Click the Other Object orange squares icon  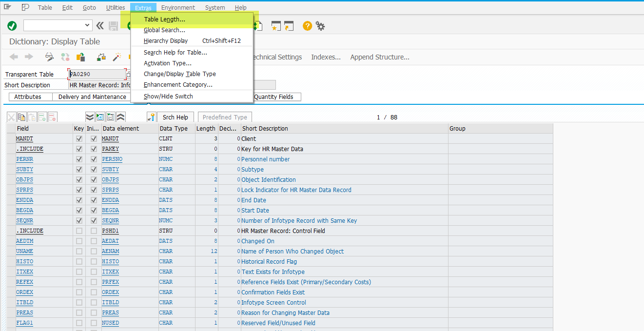[80, 57]
